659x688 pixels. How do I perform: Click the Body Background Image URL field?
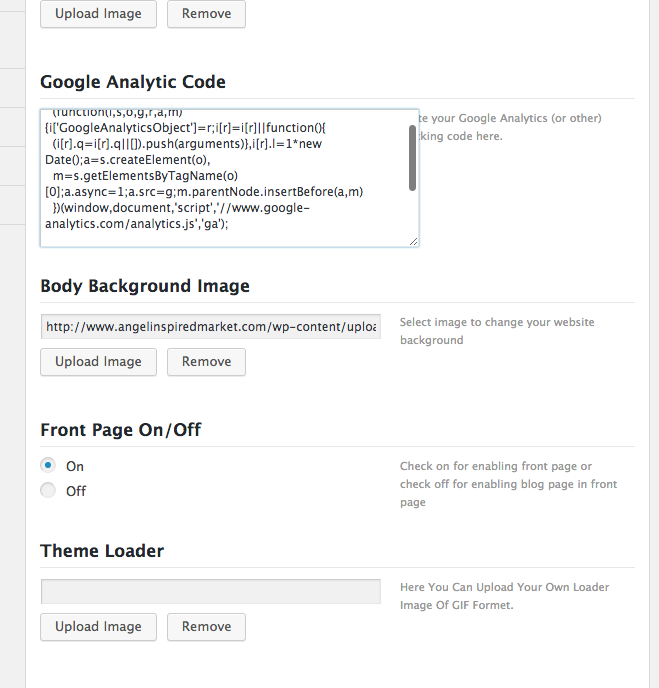(211, 326)
